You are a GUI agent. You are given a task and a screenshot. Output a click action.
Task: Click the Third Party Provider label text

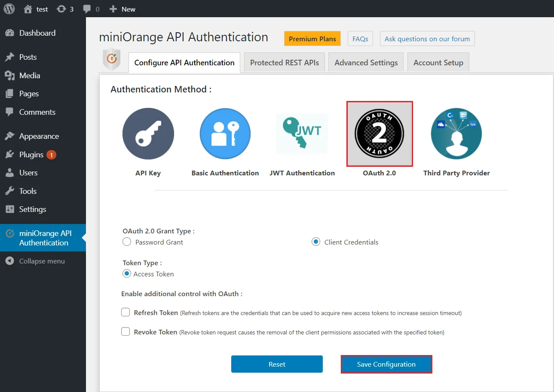point(456,173)
